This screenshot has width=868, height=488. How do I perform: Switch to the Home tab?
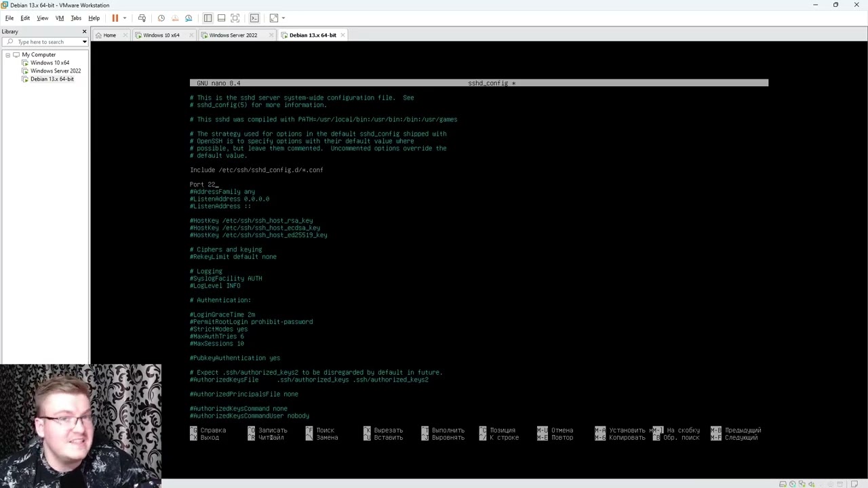pos(109,35)
